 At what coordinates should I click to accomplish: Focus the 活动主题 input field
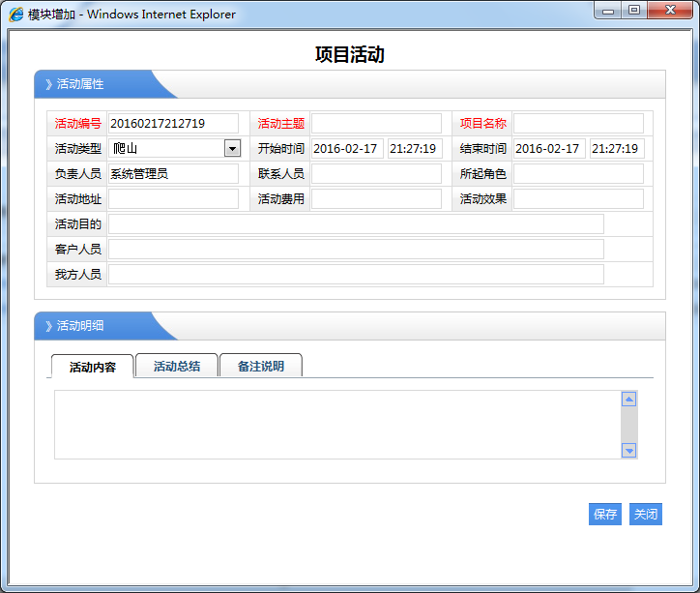click(x=376, y=124)
